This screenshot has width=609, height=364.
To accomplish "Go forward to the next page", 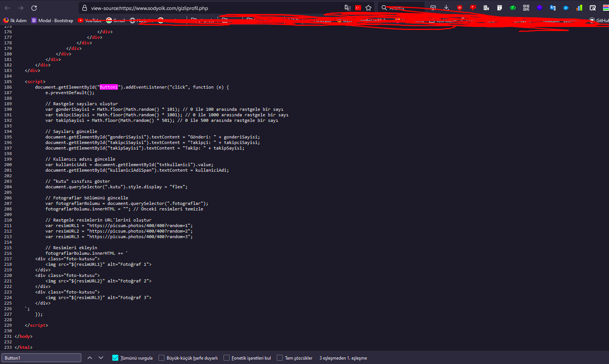I will [21, 8].
